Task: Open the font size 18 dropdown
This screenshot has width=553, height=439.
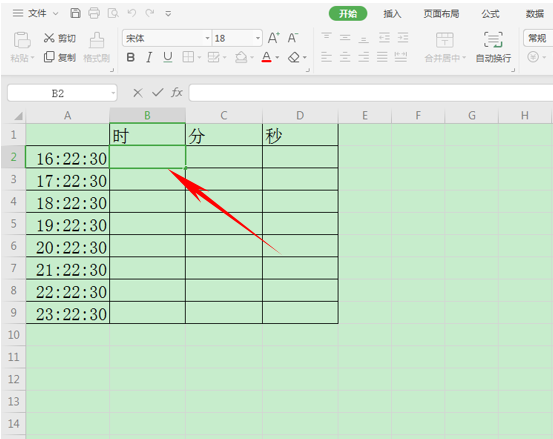Action: click(x=258, y=38)
